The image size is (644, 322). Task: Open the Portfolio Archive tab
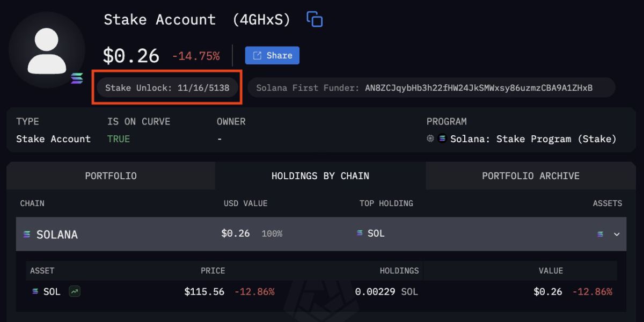(x=531, y=176)
